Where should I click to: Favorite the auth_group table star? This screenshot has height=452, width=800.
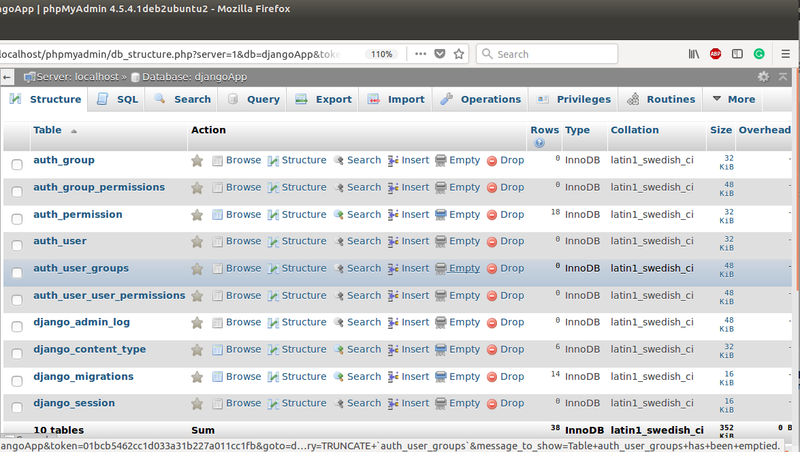(x=197, y=161)
